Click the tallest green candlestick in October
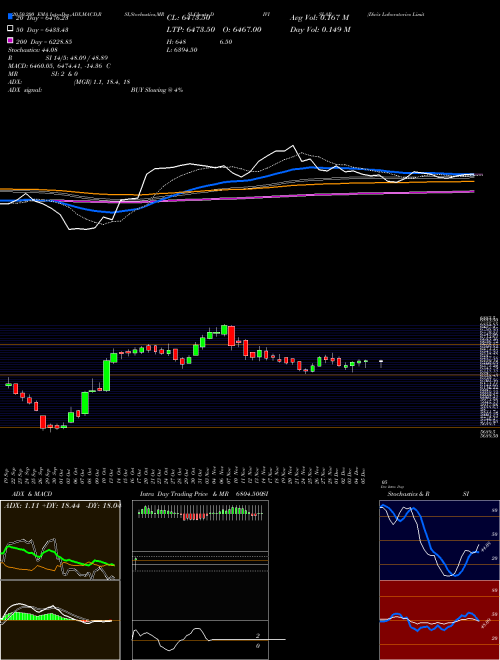Screen dimensions: 500x660 [106, 375]
